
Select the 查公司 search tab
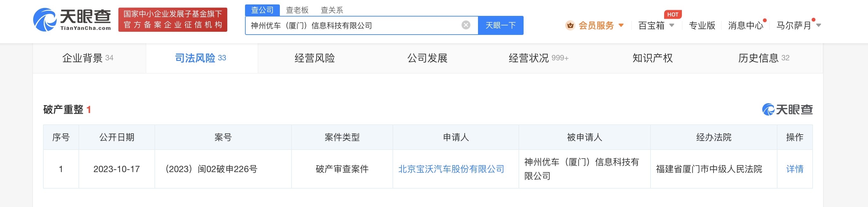[262, 10]
